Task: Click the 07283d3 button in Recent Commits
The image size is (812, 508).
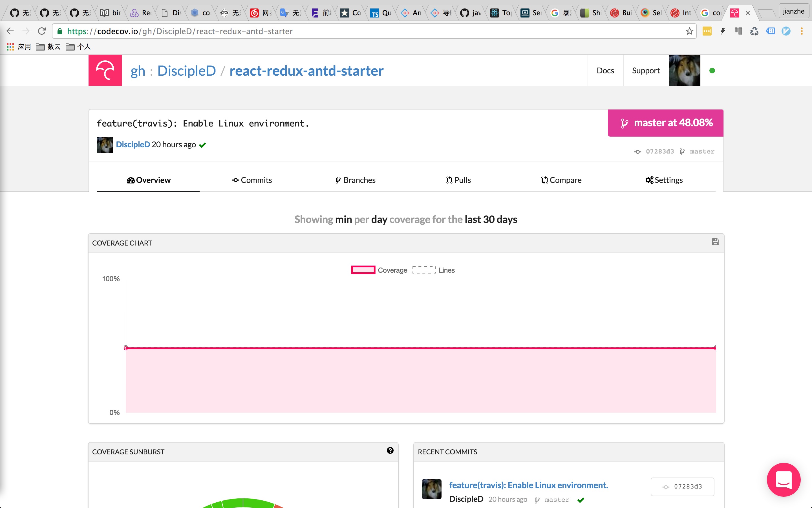Action: [683, 487]
